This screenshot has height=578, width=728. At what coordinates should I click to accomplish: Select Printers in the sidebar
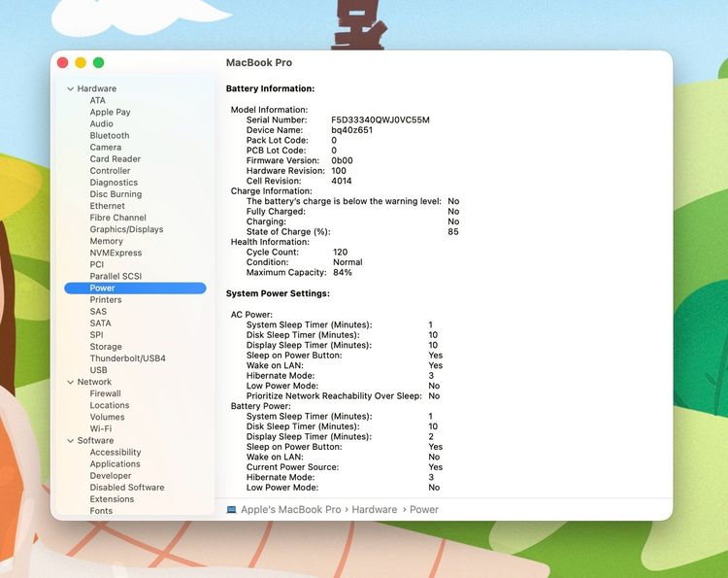tap(106, 300)
